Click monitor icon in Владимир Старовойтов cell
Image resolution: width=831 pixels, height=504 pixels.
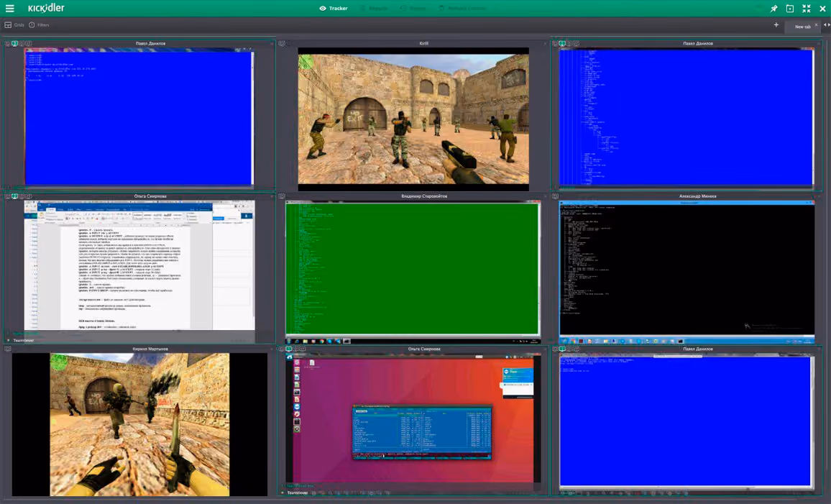[x=282, y=196]
